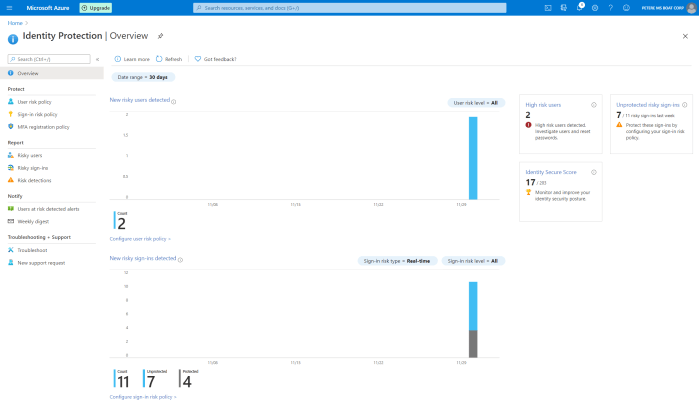This screenshot has width=699, height=412.
Task: Open the notifications bell in the header
Action: coord(579,7)
